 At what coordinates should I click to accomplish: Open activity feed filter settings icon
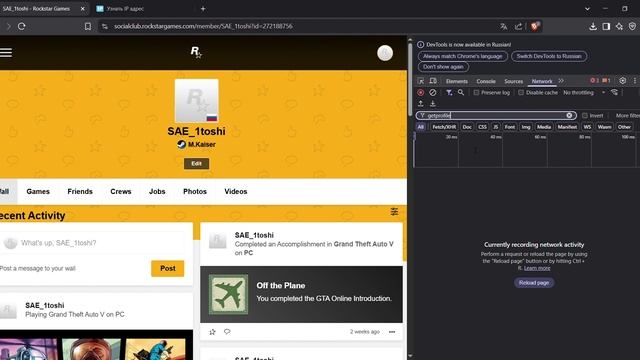(394, 211)
